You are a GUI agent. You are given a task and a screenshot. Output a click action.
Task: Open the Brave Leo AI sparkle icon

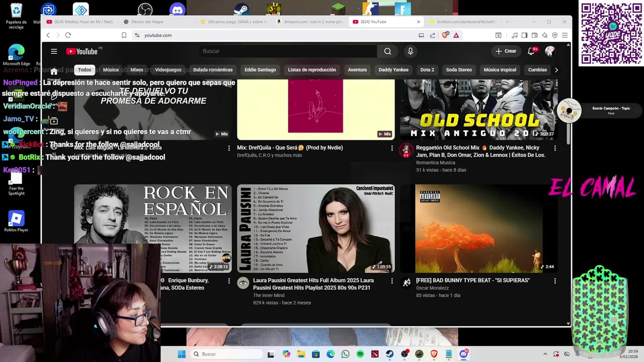544,35
